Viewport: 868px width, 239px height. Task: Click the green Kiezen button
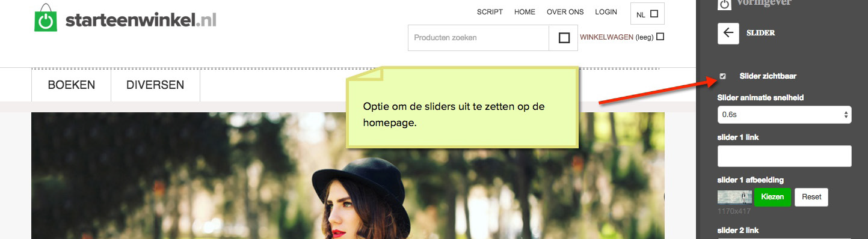(772, 197)
